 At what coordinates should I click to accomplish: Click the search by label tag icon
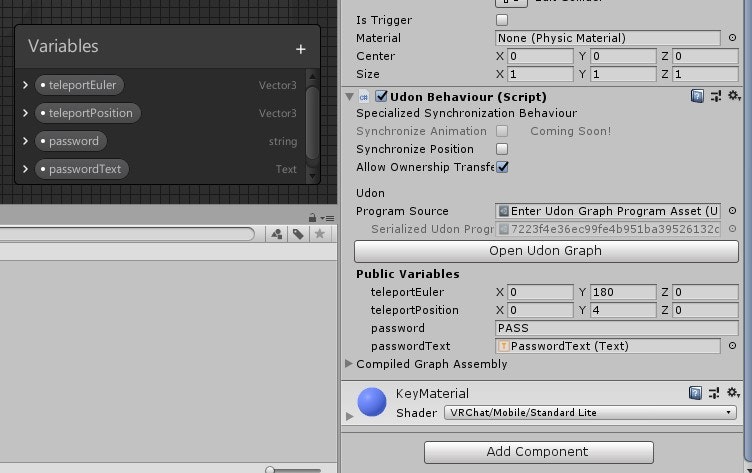(x=298, y=234)
